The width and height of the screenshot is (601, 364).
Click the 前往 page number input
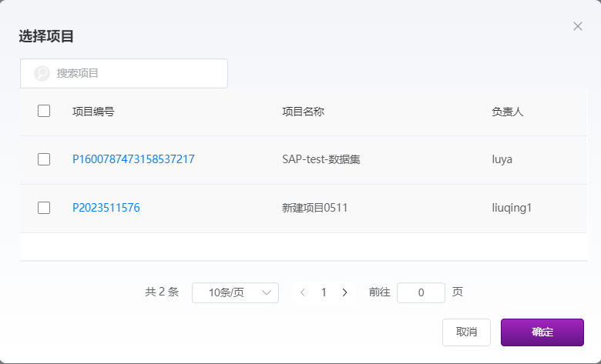[x=421, y=292]
